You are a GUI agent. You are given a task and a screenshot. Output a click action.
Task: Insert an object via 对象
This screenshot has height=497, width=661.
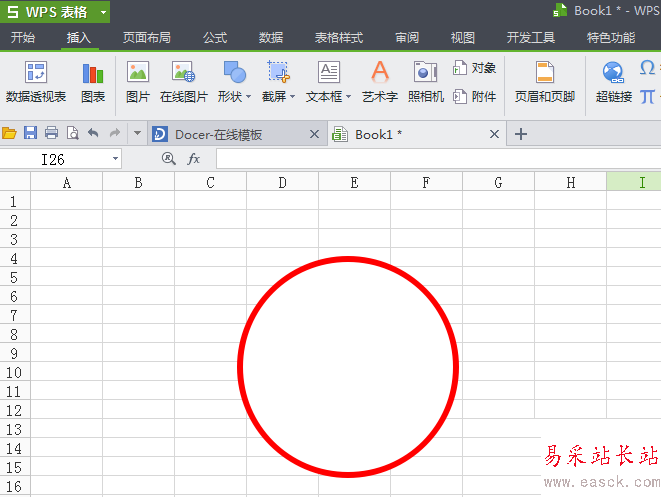click(x=474, y=68)
